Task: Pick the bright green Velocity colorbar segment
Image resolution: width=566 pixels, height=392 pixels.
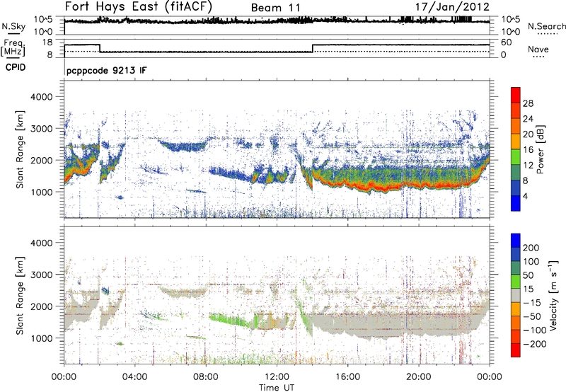Action: pos(516,282)
